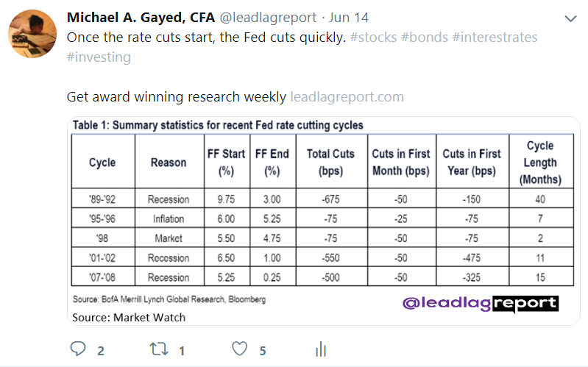The height and width of the screenshot is (367, 588).
Task: Click the reply count number 2
Action: click(x=102, y=349)
